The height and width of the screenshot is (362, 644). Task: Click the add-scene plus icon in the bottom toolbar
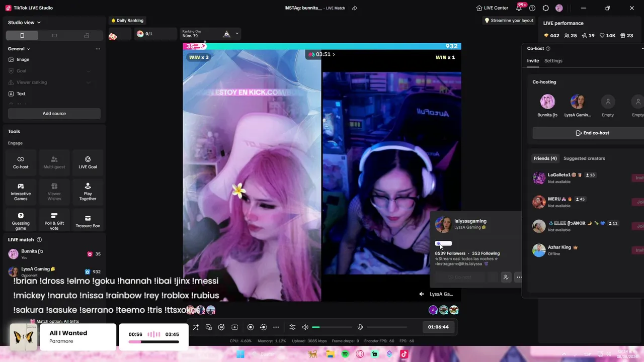point(234,327)
